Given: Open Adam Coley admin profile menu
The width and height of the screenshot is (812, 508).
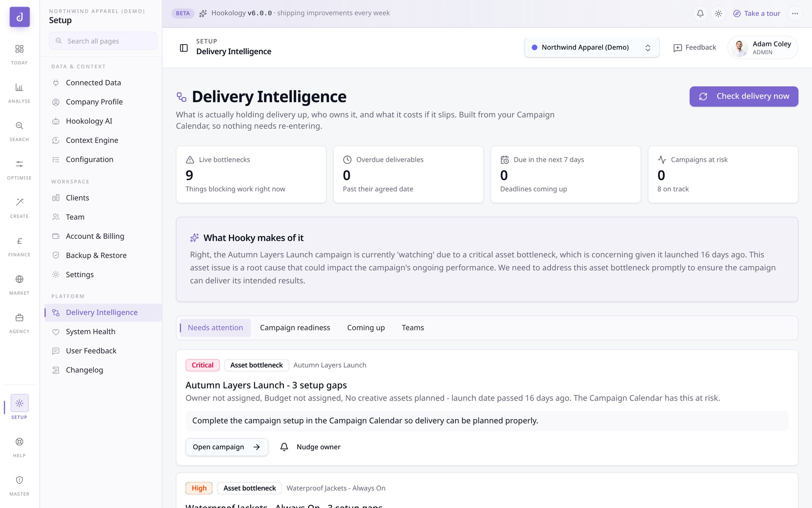Looking at the screenshot, I should (x=763, y=47).
